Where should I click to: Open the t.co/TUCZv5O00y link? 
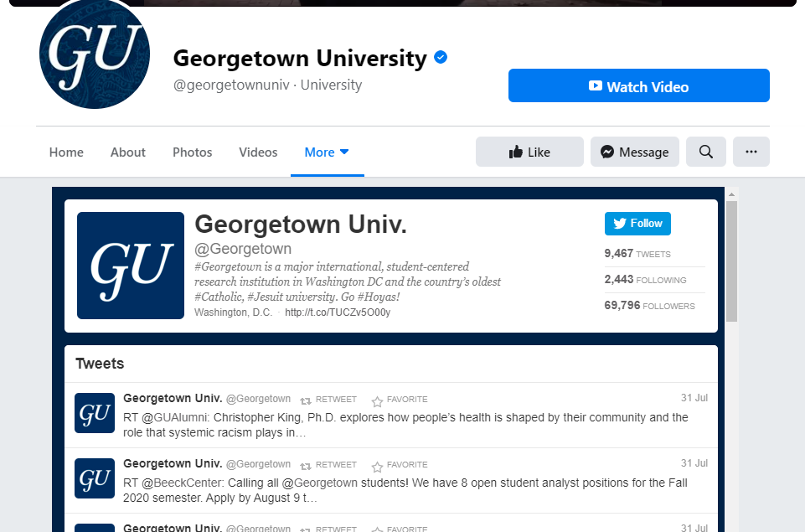(x=338, y=312)
